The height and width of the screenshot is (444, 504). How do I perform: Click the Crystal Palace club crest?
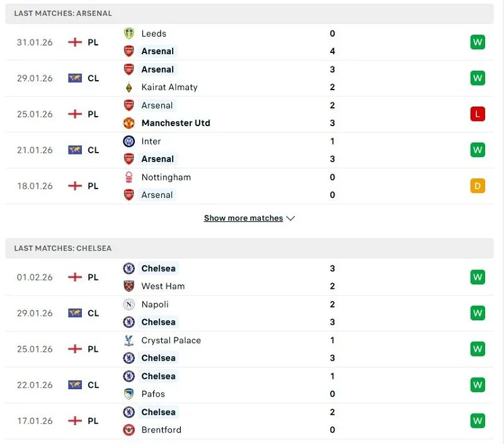pyautogui.click(x=129, y=341)
